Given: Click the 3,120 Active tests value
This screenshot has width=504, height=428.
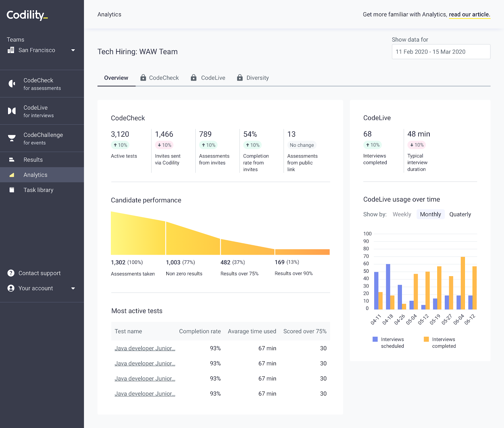Looking at the screenshot, I should [120, 134].
